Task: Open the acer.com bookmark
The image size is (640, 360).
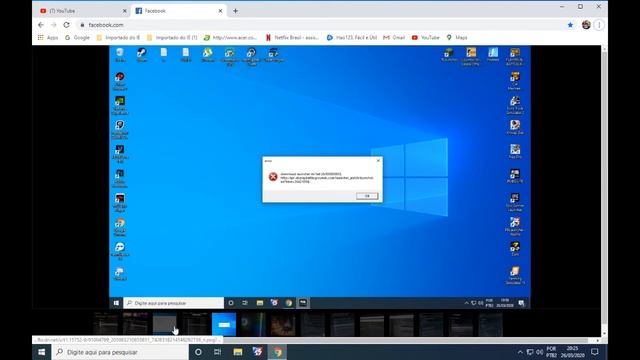Action: click(x=231, y=38)
